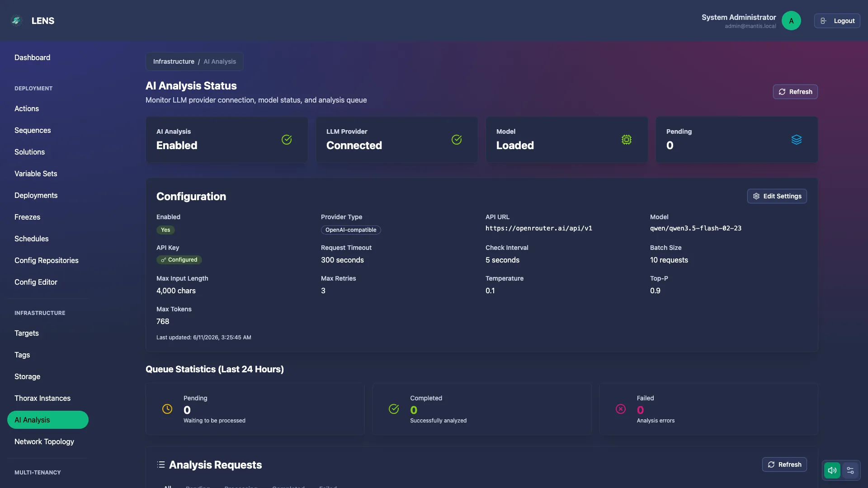
Task: Open Actions in the sidebar
Action: tap(27, 108)
